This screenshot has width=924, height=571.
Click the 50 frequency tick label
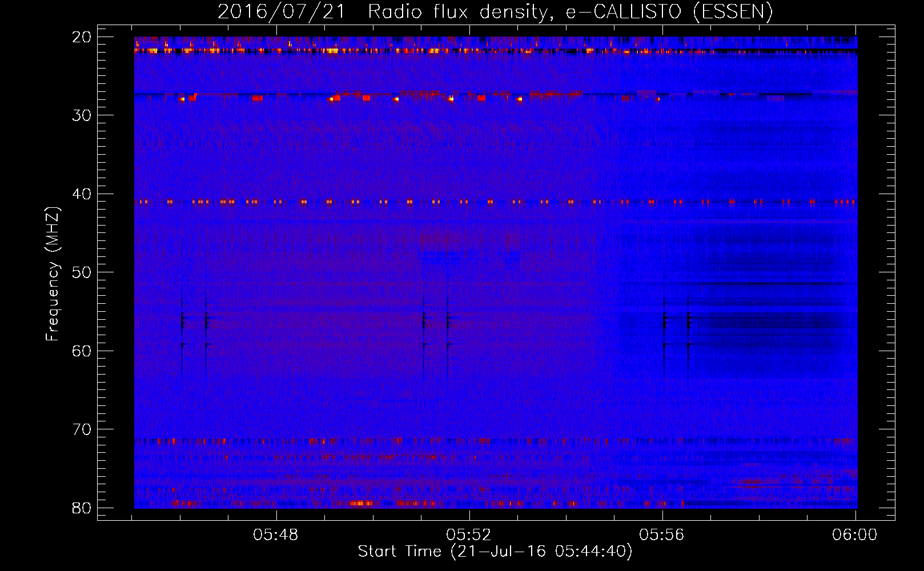click(82, 272)
